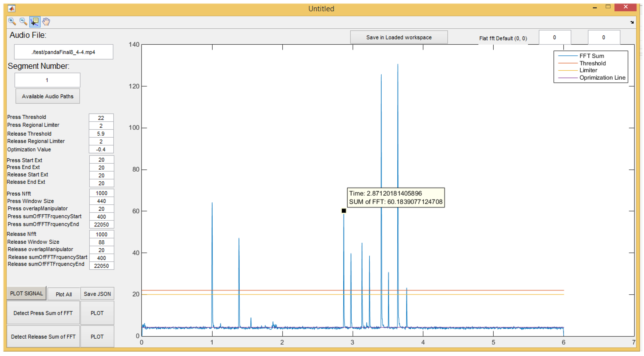Edit Release sumOfFFTFrquencyEnd field
644x356 pixels.
[x=102, y=266]
